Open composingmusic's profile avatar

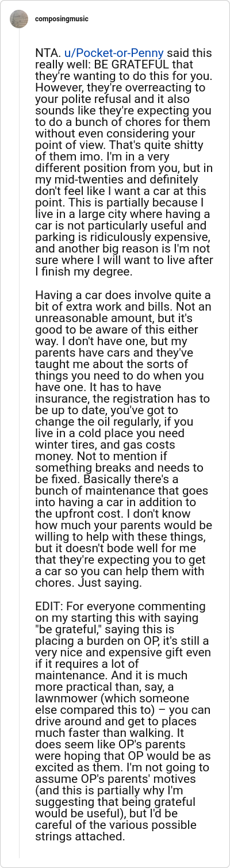pos(20,19)
